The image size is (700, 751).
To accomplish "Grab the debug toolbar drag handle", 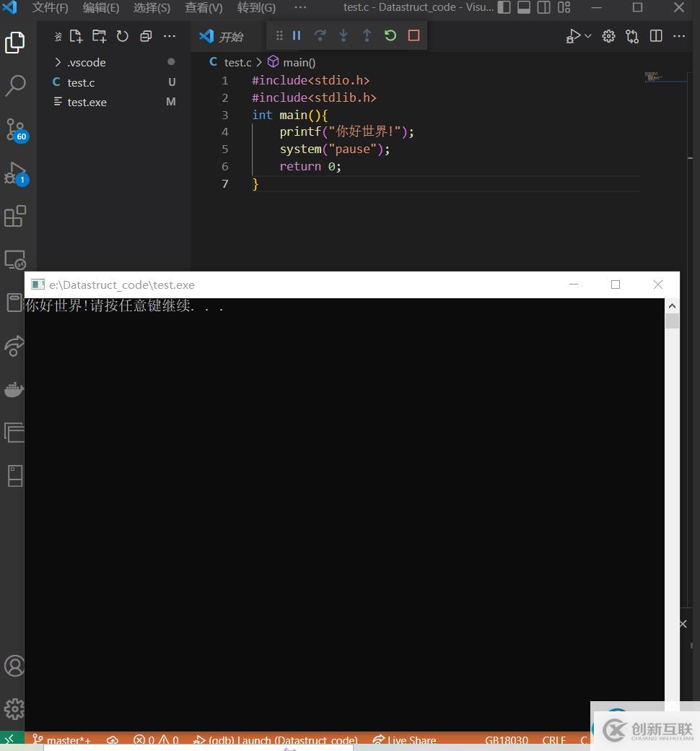I will pos(279,35).
